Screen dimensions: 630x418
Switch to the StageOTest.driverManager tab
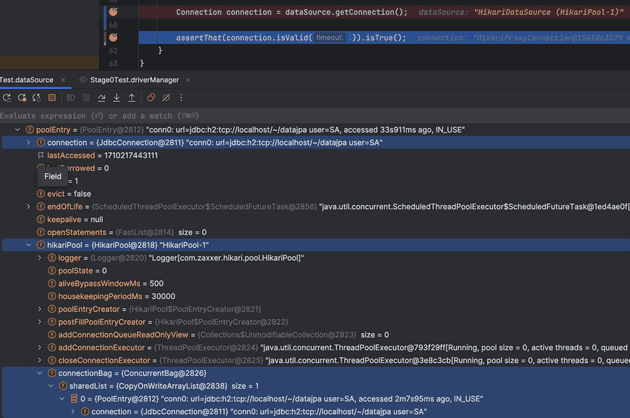[x=134, y=80]
